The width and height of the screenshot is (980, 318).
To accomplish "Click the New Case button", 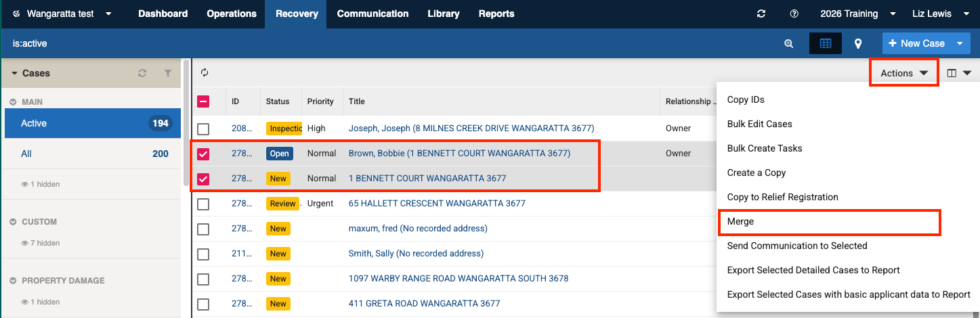I will (916, 43).
